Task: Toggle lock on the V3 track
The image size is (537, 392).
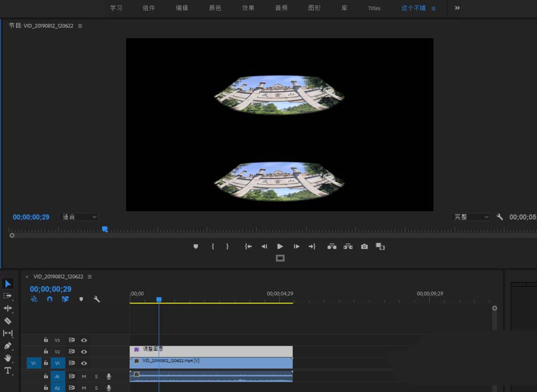Action: (46, 340)
